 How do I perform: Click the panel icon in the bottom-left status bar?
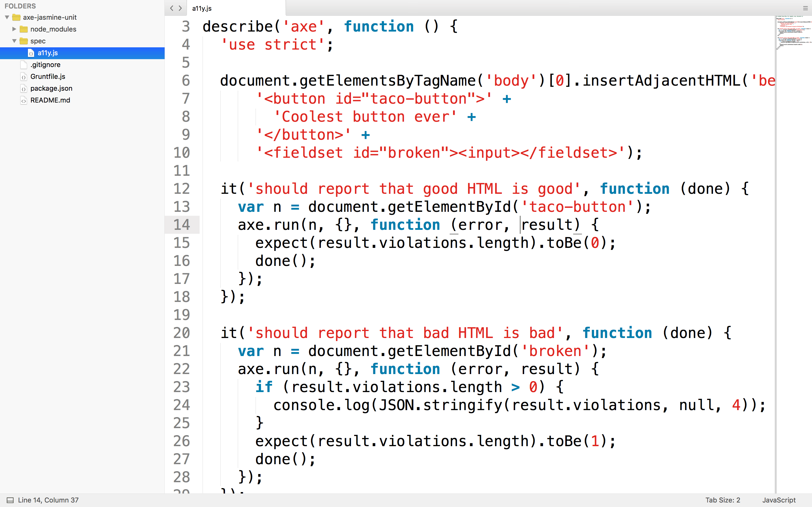coord(10,499)
